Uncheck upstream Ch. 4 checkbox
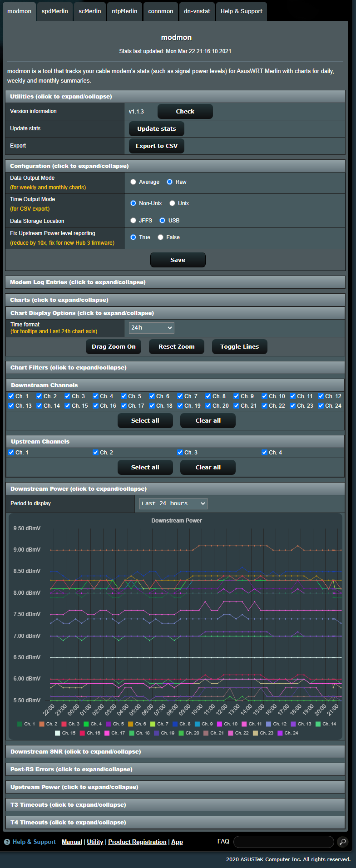The width and height of the screenshot is (356, 868). pyautogui.click(x=265, y=453)
